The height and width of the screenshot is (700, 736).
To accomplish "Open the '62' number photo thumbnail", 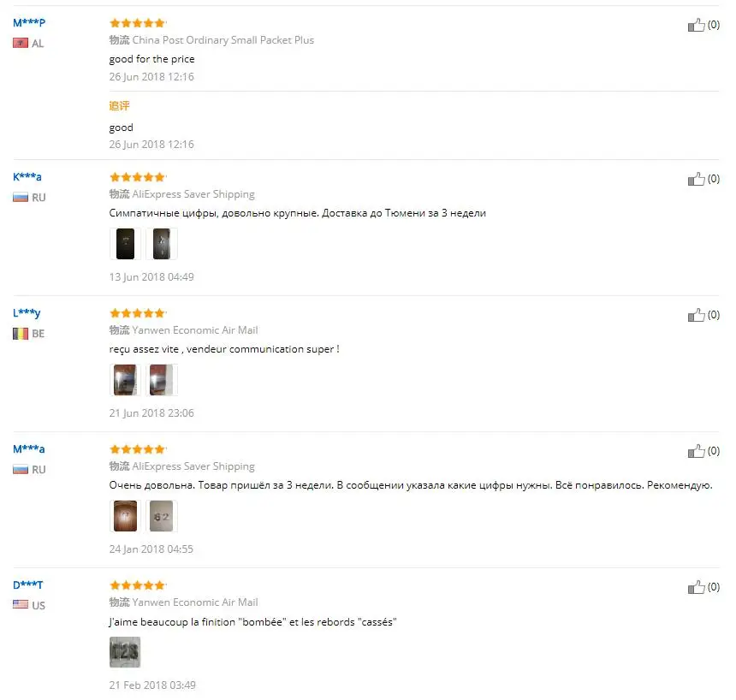I will click(x=162, y=516).
